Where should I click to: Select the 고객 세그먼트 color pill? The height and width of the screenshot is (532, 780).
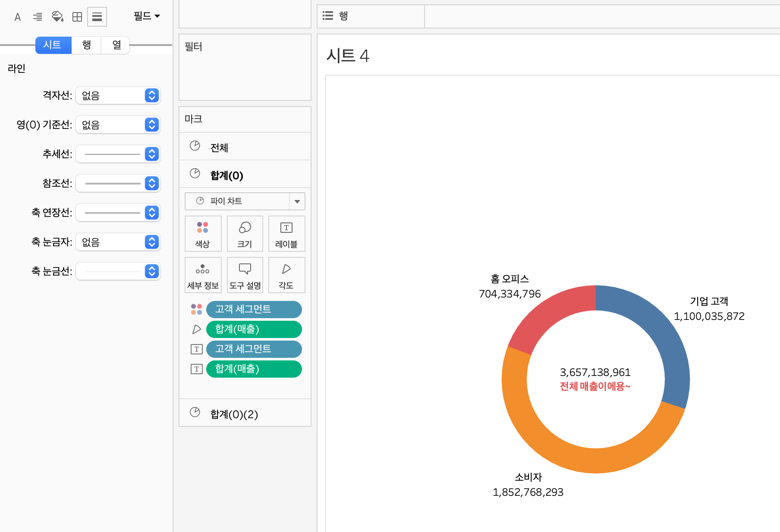coord(254,310)
